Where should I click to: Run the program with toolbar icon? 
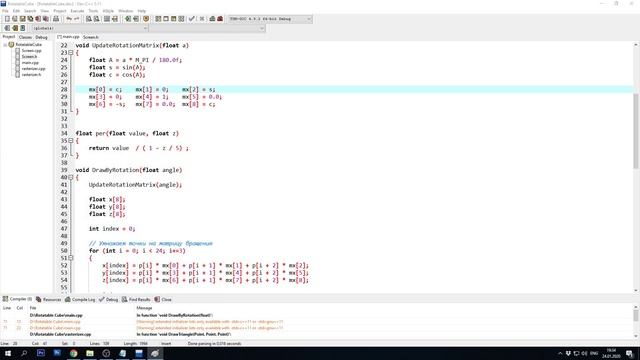(x=166, y=19)
